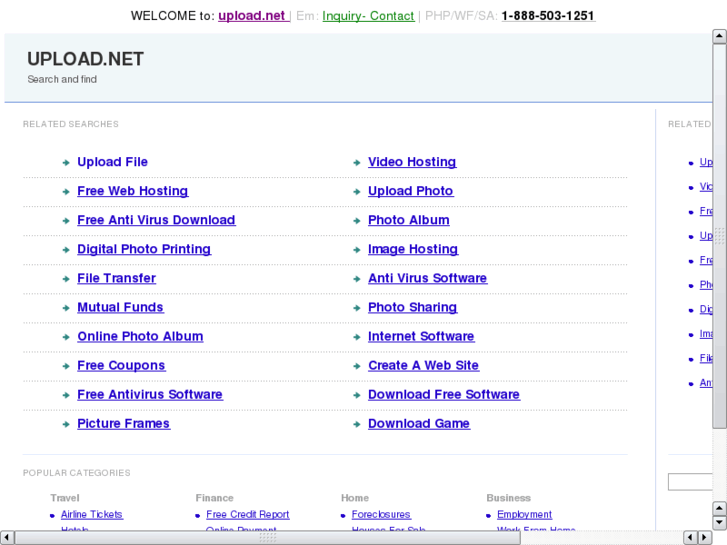This screenshot has width=727, height=545.
Task: Click the Home category heading
Action: click(x=355, y=498)
